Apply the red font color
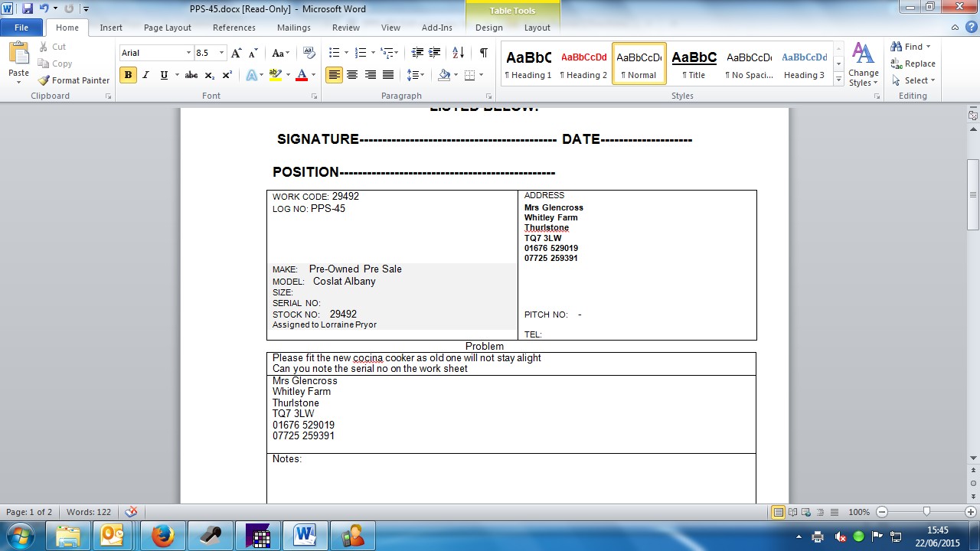Image resolution: width=980 pixels, height=551 pixels. coord(301,75)
